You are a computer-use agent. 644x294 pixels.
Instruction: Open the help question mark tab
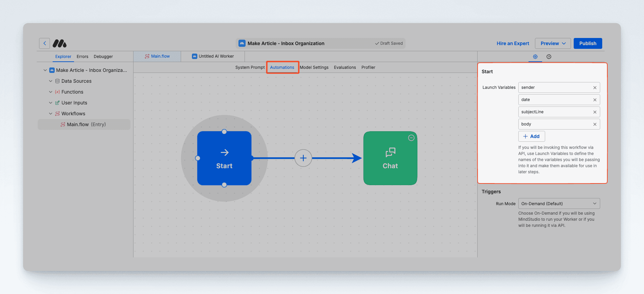click(549, 57)
